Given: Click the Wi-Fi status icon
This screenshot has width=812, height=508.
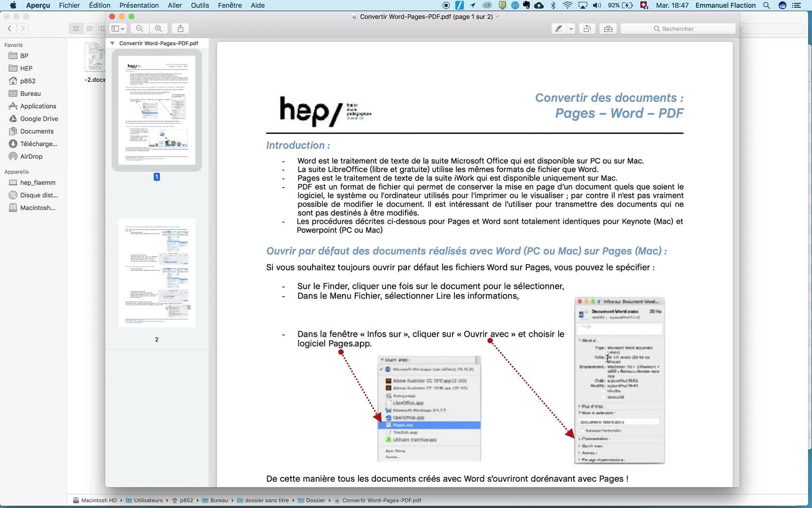Looking at the screenshot, I should (x=567, y=5).
